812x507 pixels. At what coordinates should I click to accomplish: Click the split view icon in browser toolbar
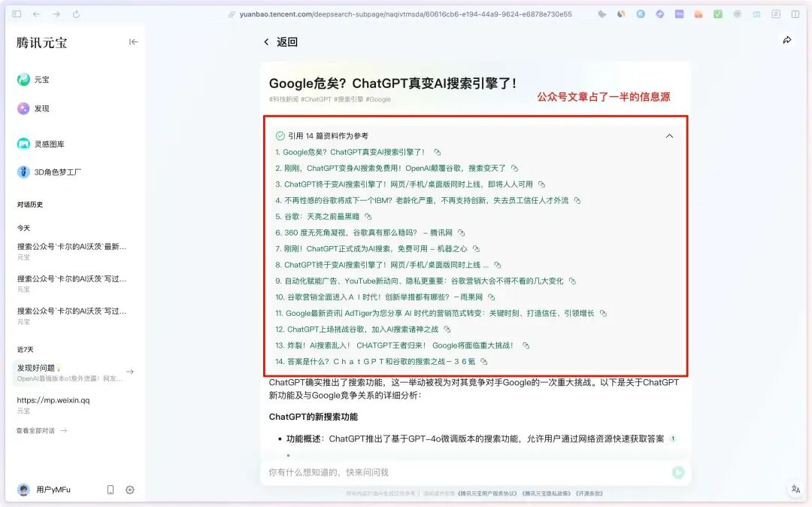(x=795, y=14)
